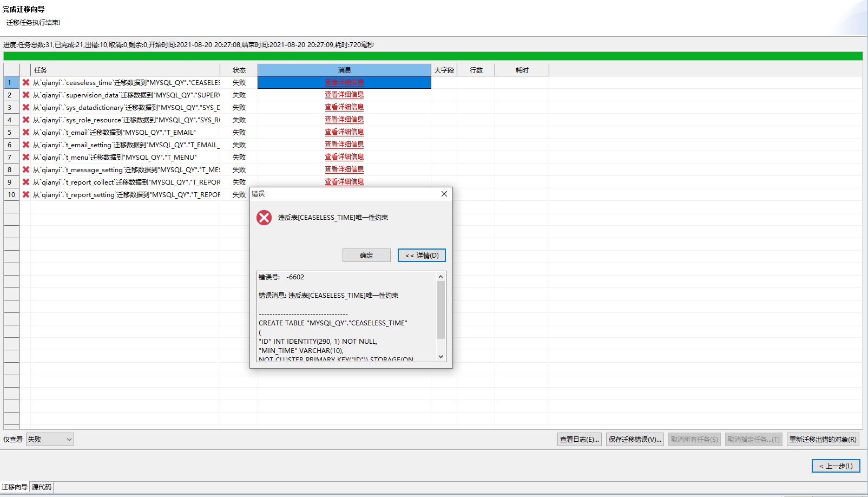The width and height of the screenshot is (868, 497).
Task: Click the scroll-down arrow in the error details pane
Action: click(x=440, y=356)
